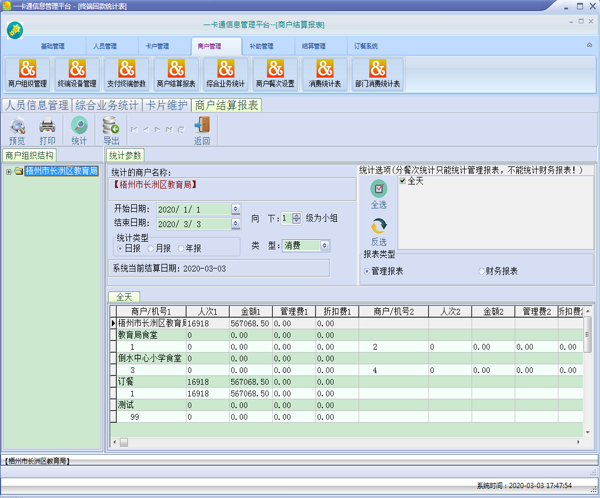
Task: Open 综合业务统计 ribbon icon
Action: [x=226, y=74]
